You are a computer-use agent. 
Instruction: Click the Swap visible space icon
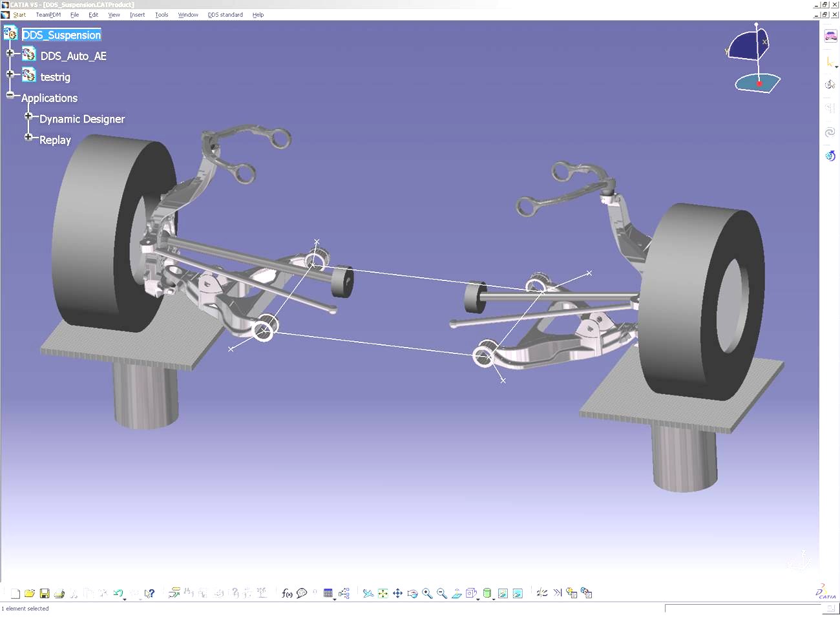518,593
